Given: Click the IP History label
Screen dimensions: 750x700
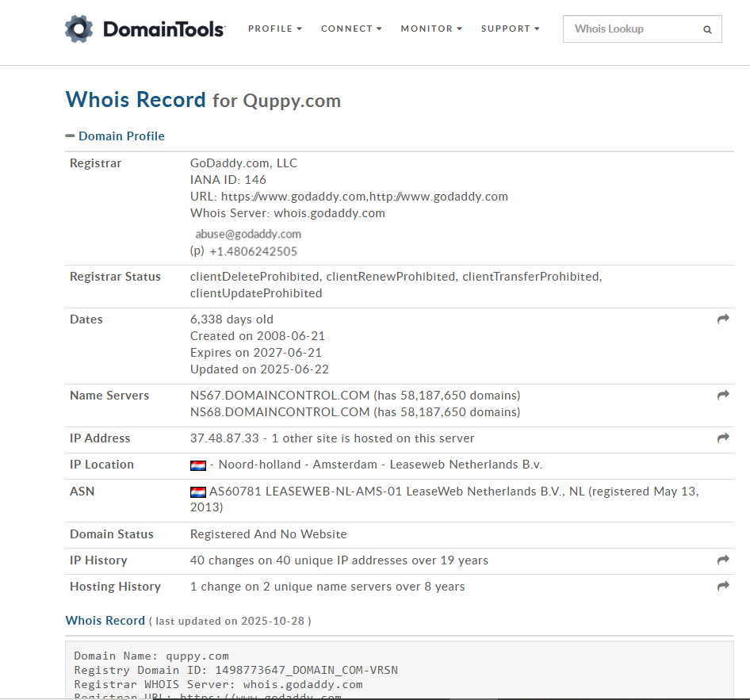Looking at the screenshot, I should click(x=98, y=560).
